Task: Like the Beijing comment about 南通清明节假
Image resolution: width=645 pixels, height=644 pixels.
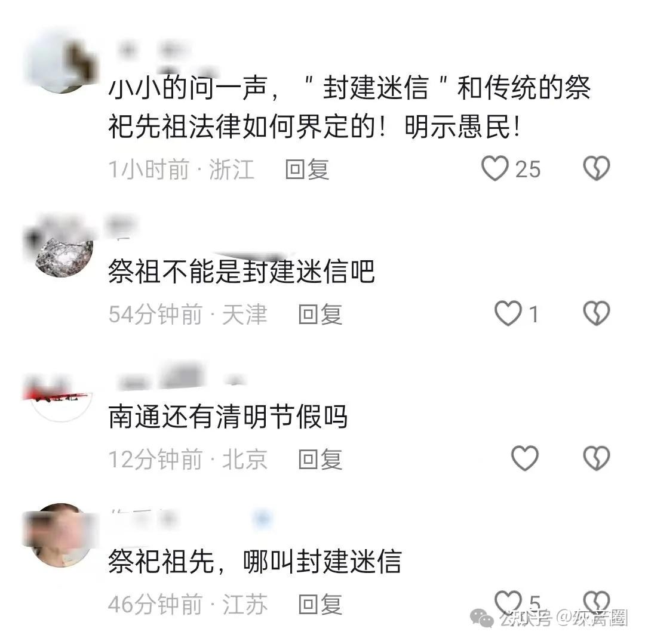Action: 525,458
